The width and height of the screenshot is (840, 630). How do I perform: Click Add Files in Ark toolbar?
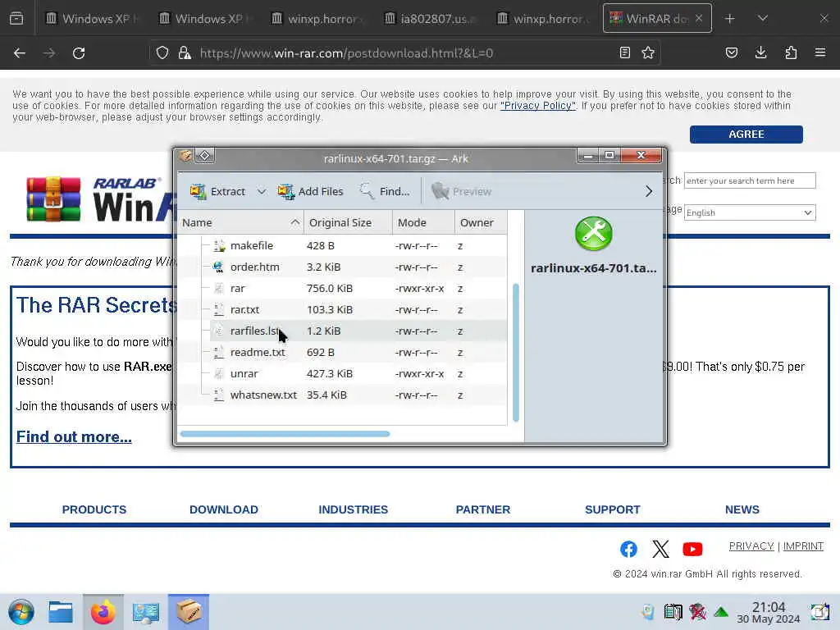pos(311,191)
